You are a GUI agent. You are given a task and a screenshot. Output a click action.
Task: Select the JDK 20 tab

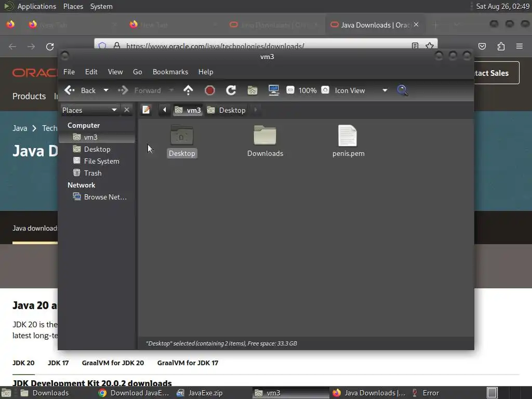23,363
